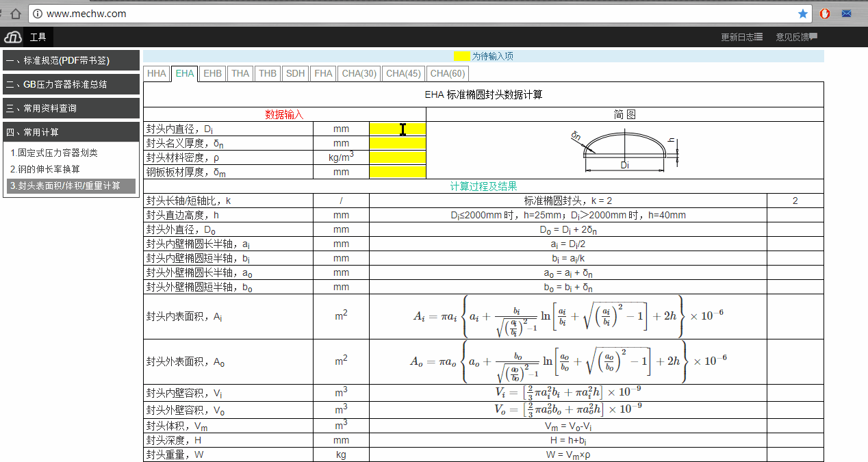
Task: Expand 一、标准规范(PDF带书签) section
Action: point(71,60)
